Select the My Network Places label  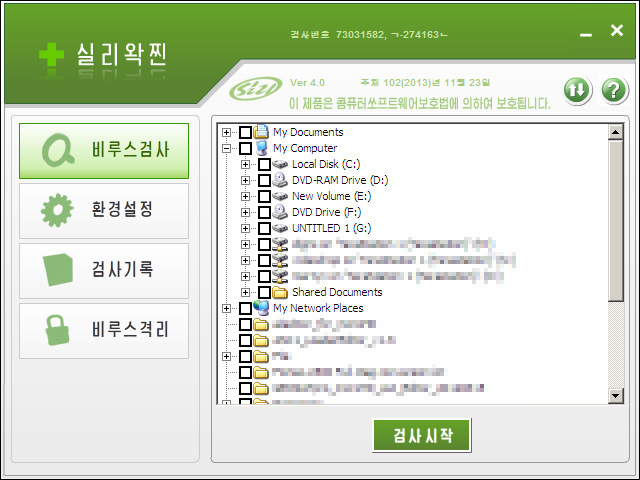318,308
